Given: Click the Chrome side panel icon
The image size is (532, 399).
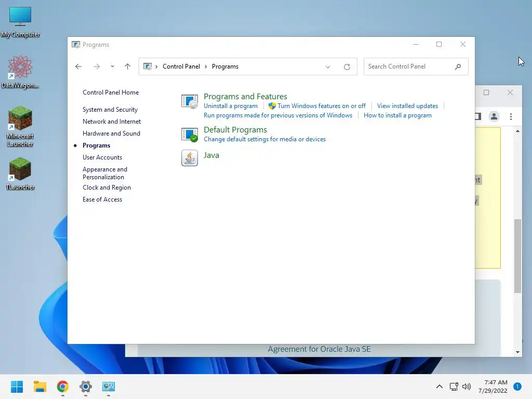Looking at the screenshot, I should pyautogui.click(x=478, y=117).
